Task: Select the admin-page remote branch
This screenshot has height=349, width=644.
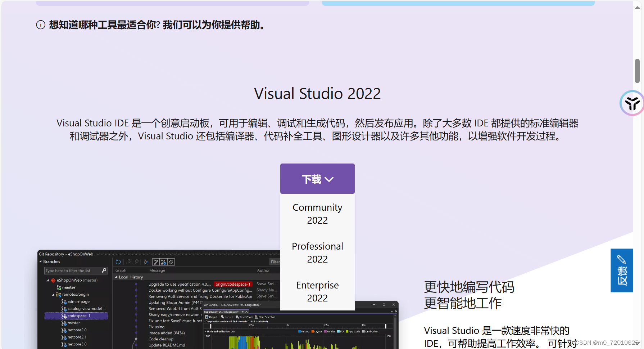Action: (x=78, y=301)
